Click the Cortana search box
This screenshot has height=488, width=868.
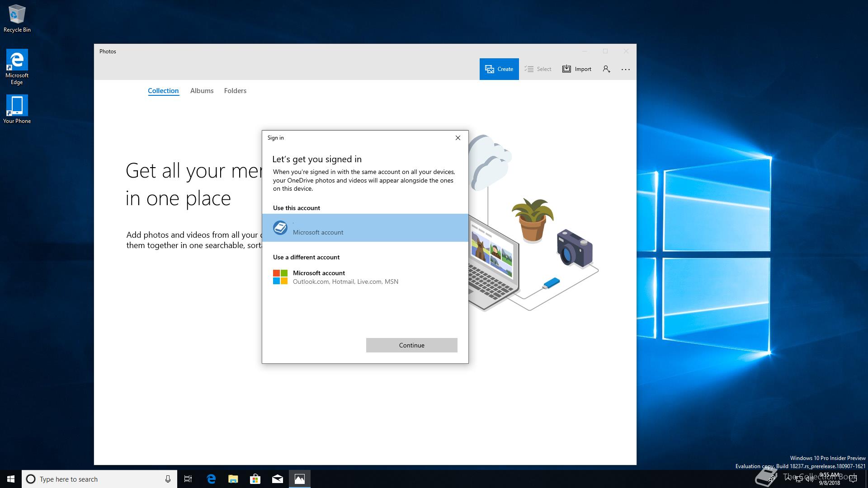(x=99, y=479)
